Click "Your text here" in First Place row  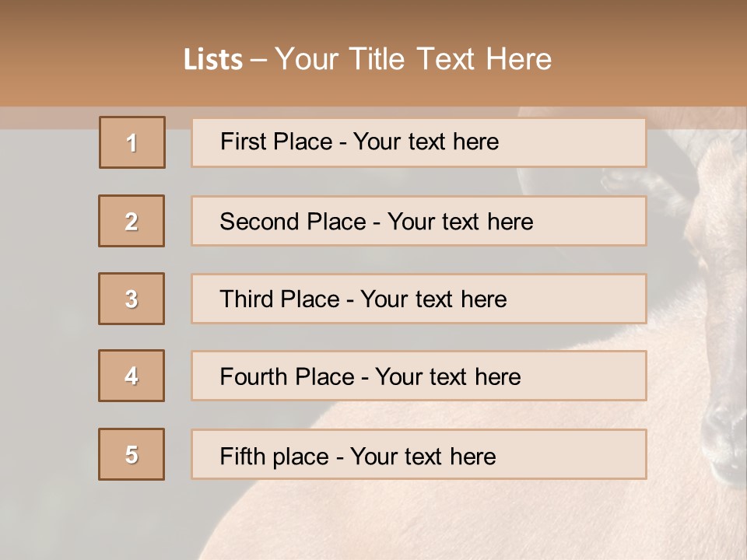[426, 142]
